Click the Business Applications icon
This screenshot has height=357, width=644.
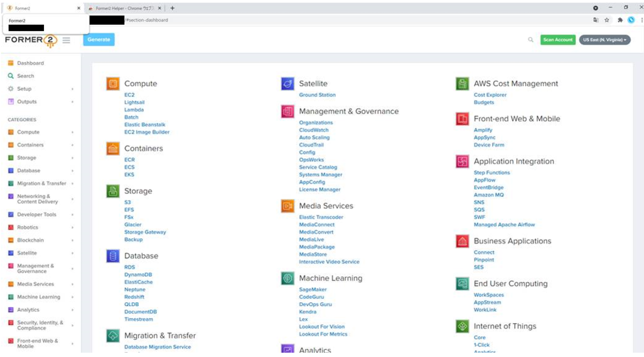pyautogui.click(x=463, y=241)
